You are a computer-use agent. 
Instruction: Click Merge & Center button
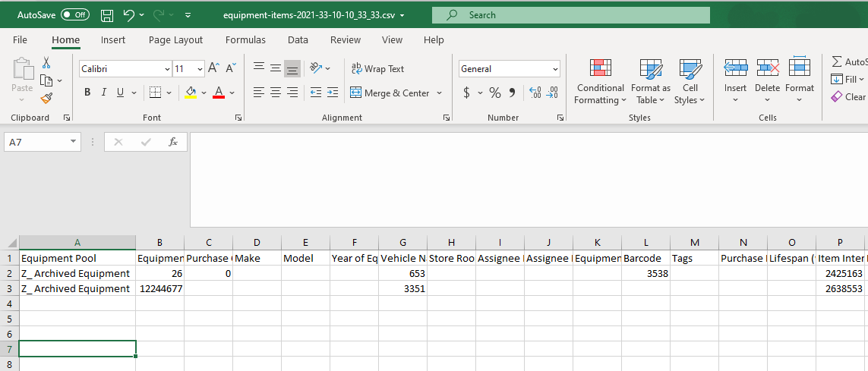point(390,93)
